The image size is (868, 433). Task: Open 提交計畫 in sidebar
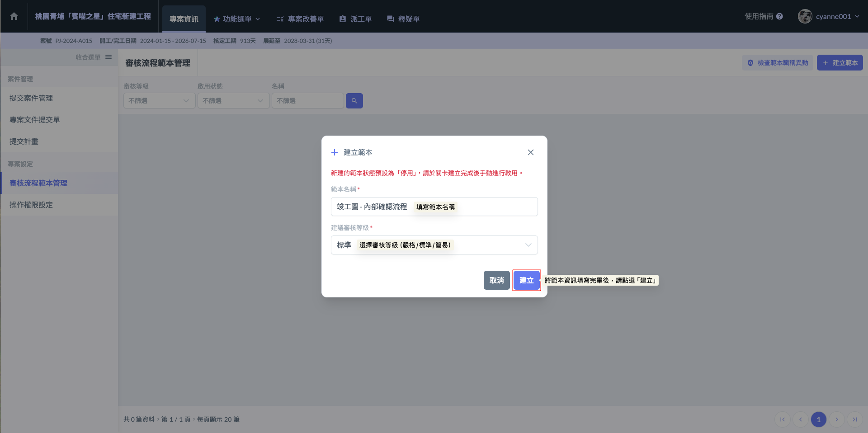59,141
